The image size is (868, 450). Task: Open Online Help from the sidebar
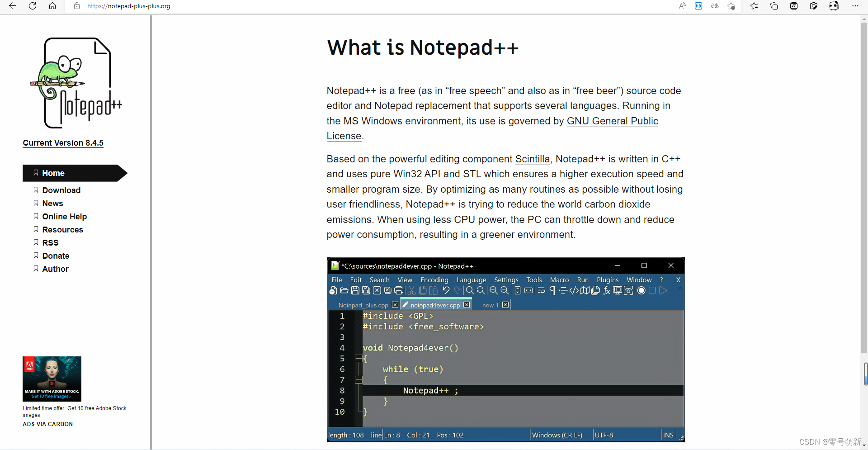(64, 217)
